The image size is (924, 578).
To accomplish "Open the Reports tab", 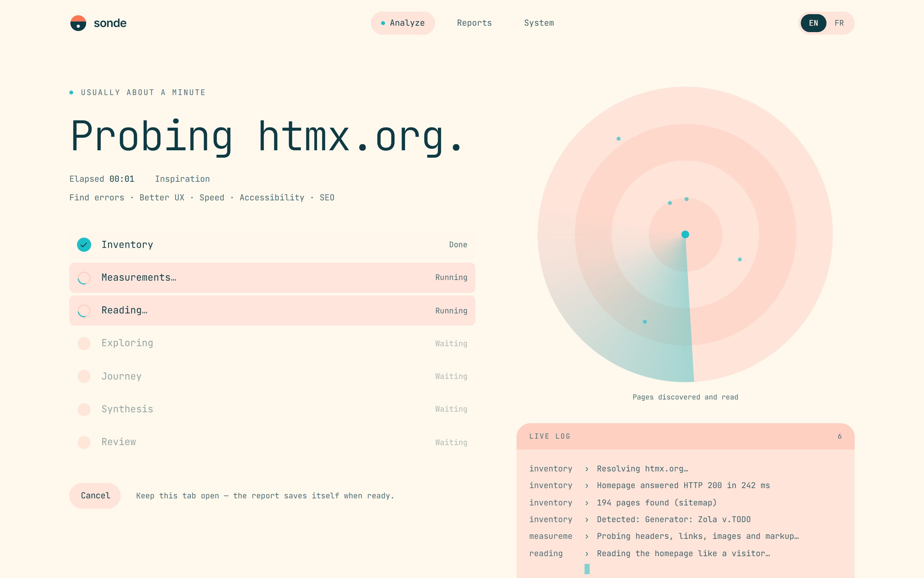I will coord(474,23).
